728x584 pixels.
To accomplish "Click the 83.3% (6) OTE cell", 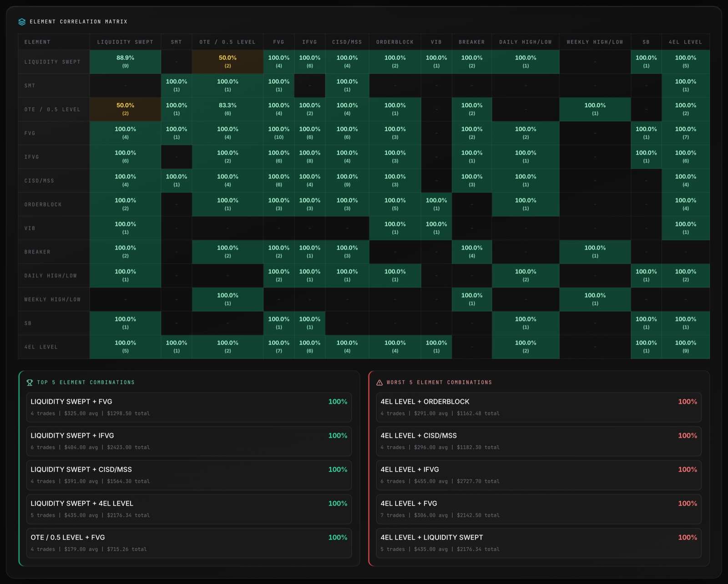I will (x=227, y=109).
